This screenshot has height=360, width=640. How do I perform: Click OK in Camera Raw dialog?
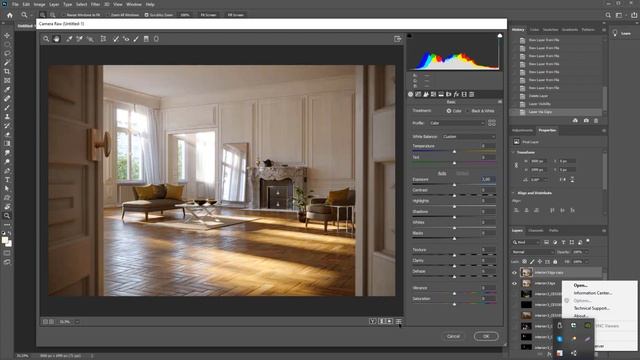[486, 336]
